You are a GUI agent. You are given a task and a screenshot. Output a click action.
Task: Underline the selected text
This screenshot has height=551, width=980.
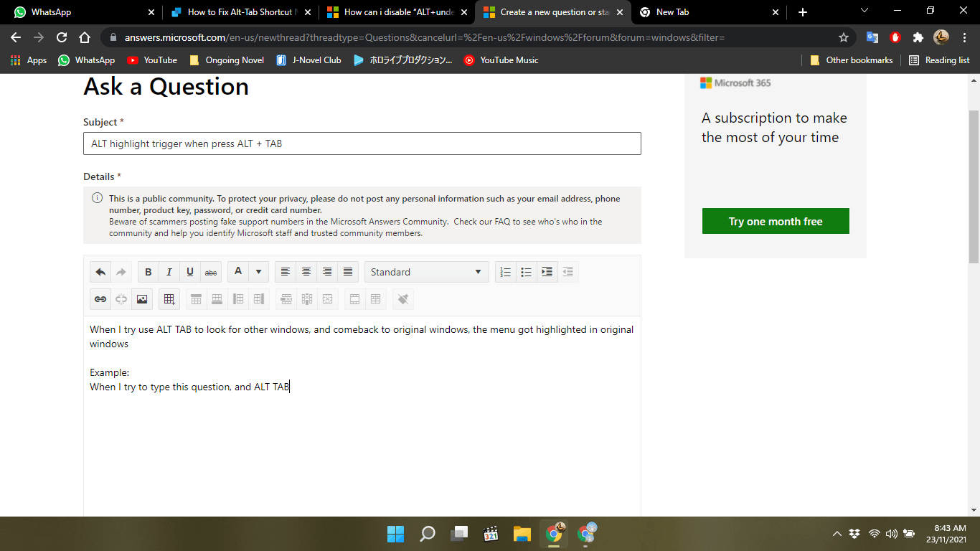[190, 272]
